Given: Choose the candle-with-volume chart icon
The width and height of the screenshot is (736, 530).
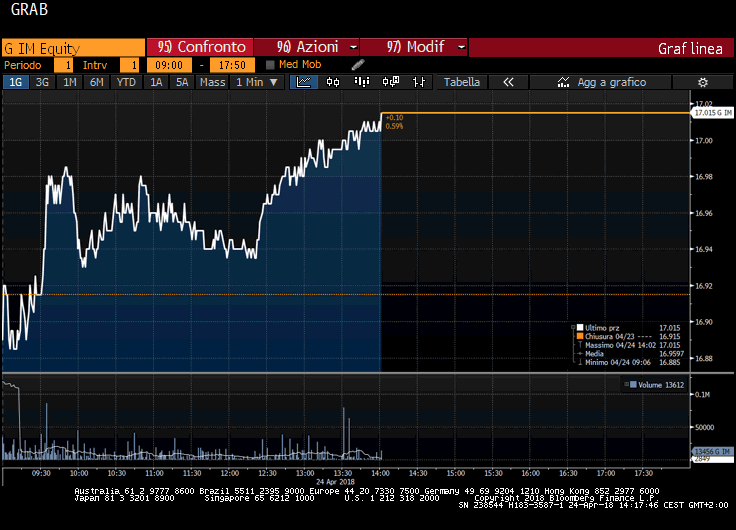Looking at the screenshot, I should (x=391, y=82).
